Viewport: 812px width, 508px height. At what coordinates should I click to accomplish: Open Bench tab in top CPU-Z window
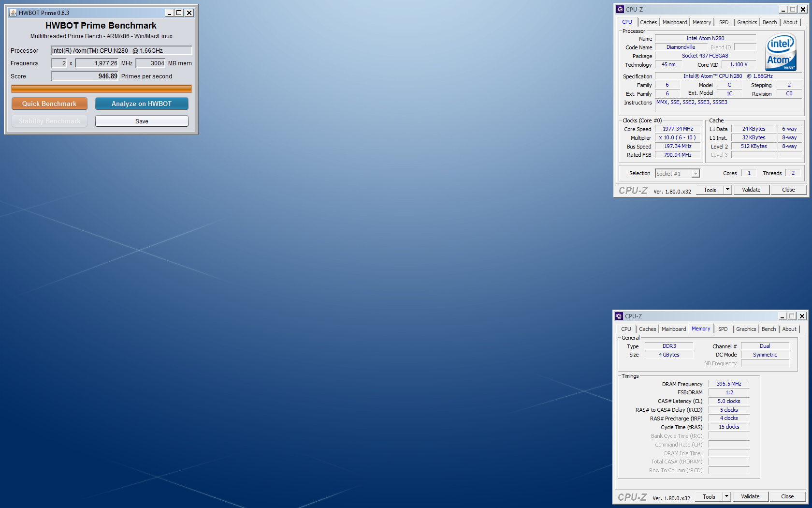pyautogui.click(x=770, y=22)
